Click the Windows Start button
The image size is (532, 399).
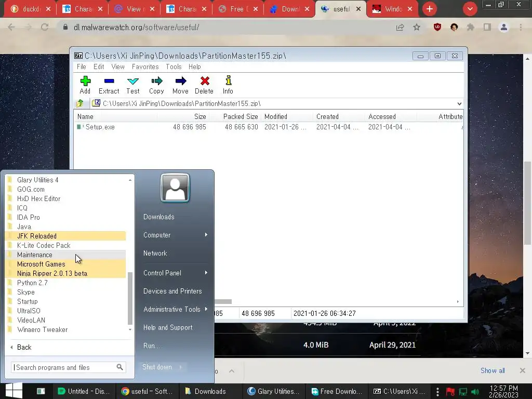pyautogui.click(x=14, y=391)
